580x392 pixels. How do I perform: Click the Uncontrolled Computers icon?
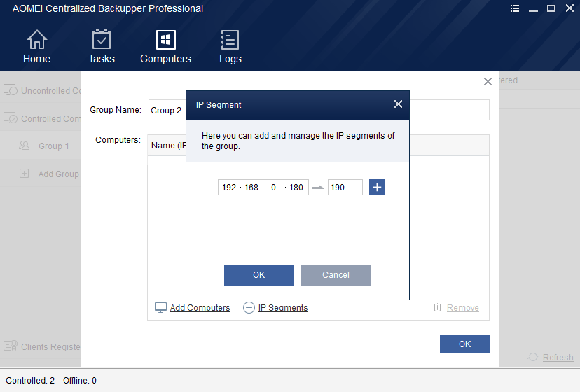pos(11,90)
